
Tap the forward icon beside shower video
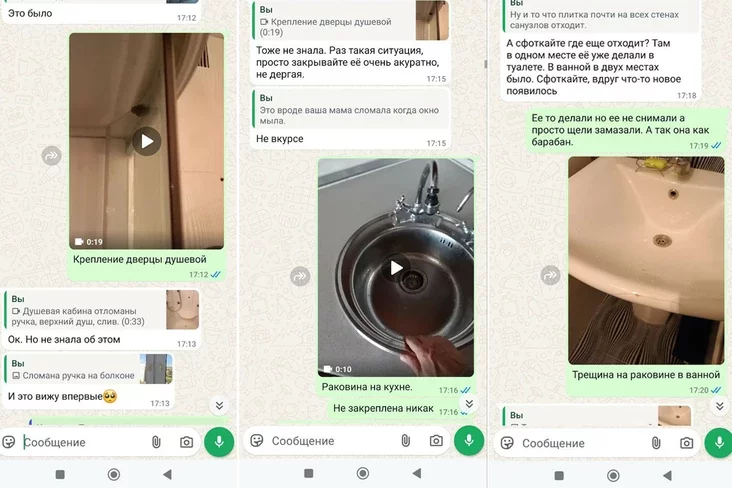click(x=51, y=156)
